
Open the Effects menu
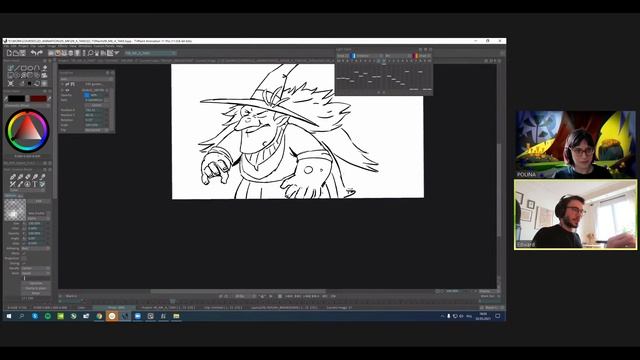62,46
